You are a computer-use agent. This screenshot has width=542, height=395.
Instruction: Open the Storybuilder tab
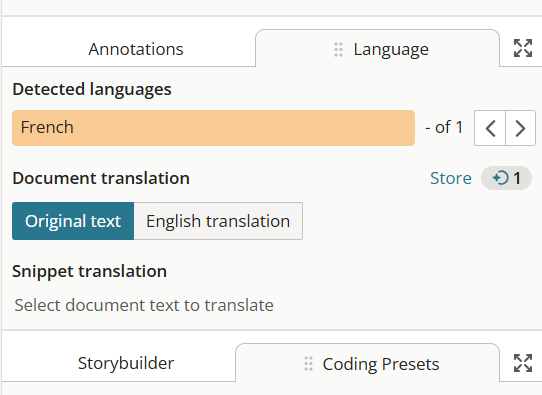click(126, 363)
